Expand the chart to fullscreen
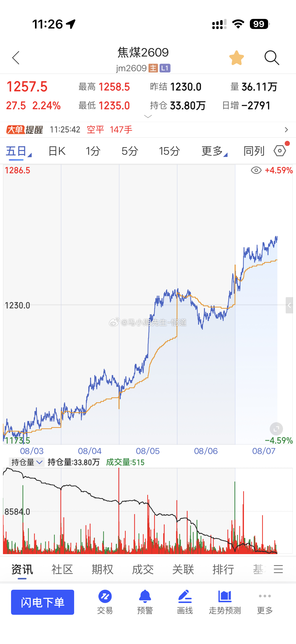This screenshot has height=644, width=296. (x=276, y=429)
